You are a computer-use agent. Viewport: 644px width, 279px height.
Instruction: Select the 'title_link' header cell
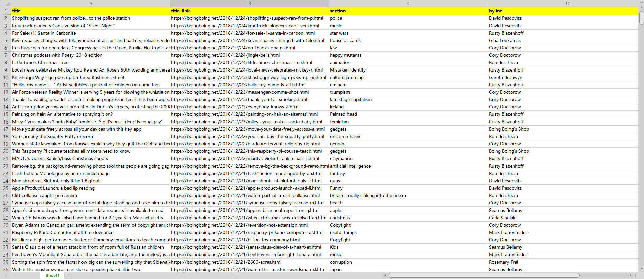point(250,11)
